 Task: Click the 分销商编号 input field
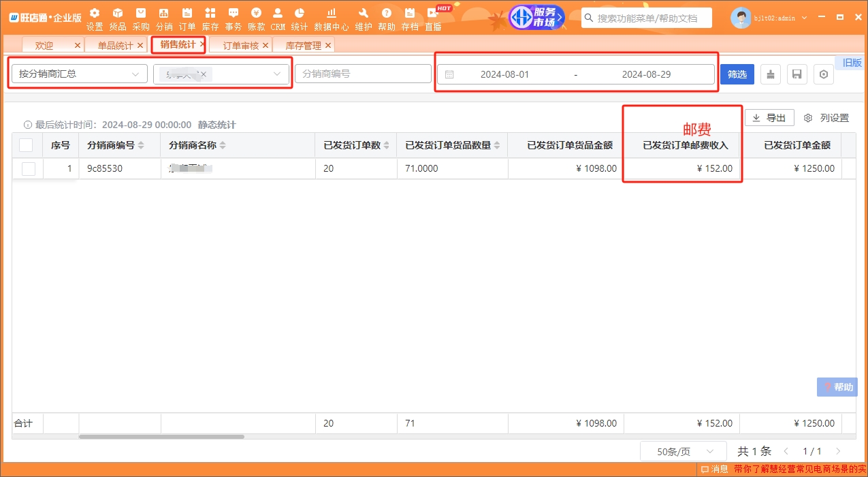pos(363,74)
